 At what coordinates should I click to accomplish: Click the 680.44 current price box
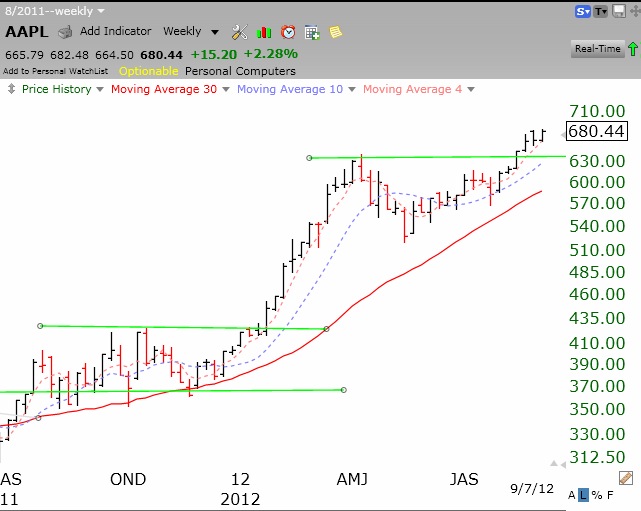(596, 131)
